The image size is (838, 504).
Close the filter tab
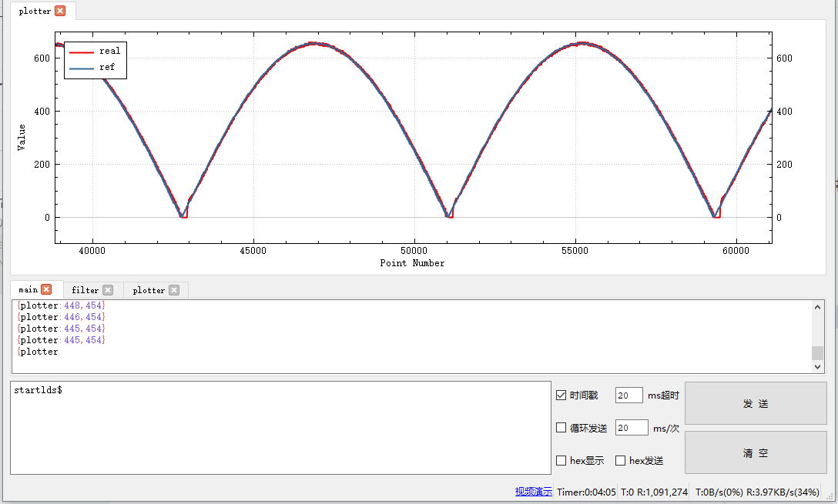[x=108, y=290]
